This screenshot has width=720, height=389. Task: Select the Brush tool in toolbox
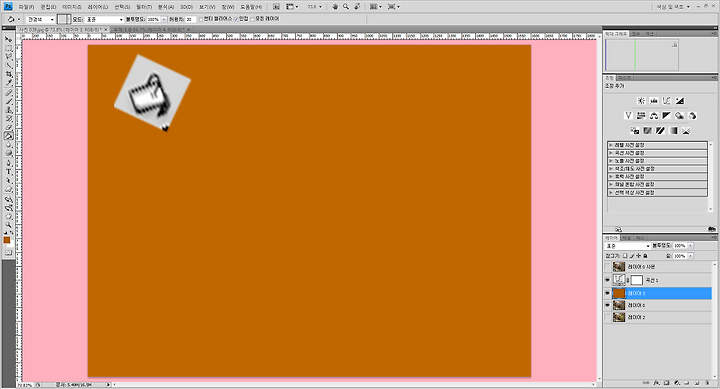8,101
